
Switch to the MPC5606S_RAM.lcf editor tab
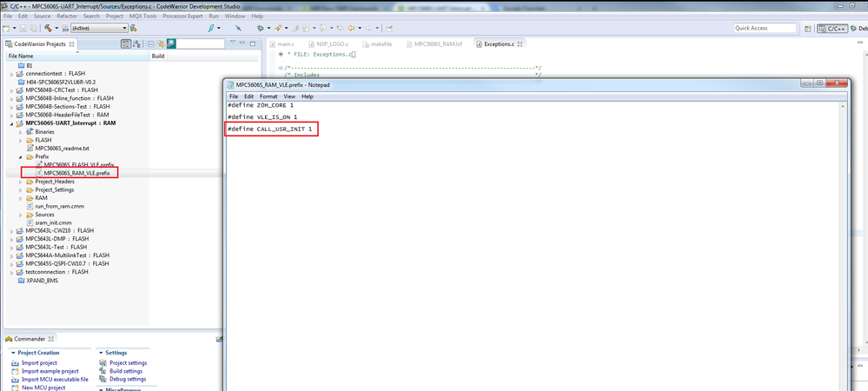coord(434,43)
